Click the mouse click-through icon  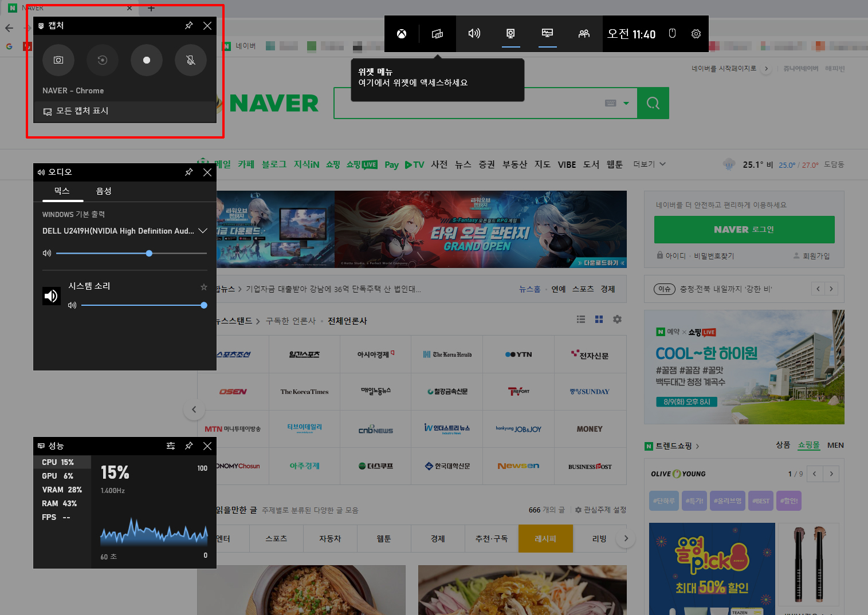pyautogui.click(x=672, y=34)
